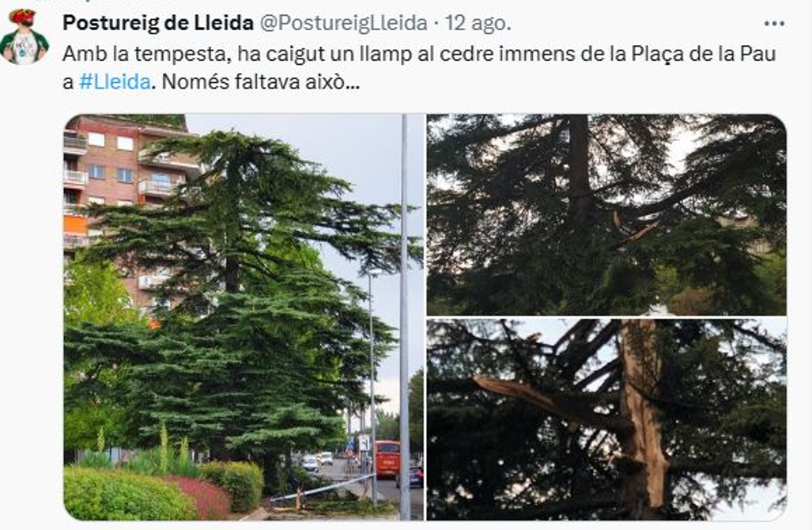This screenshot has height=530, width=812.
Task: Follow the #Lleida hashtag link
Action: 115,81
